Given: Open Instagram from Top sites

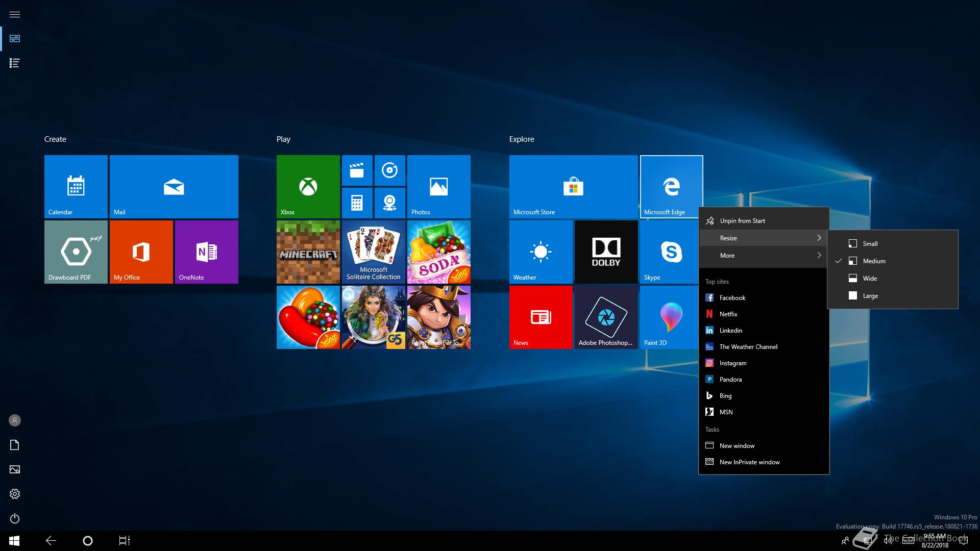Looking at the screenshot, I should pyautogui.click(x=764, y=363).
